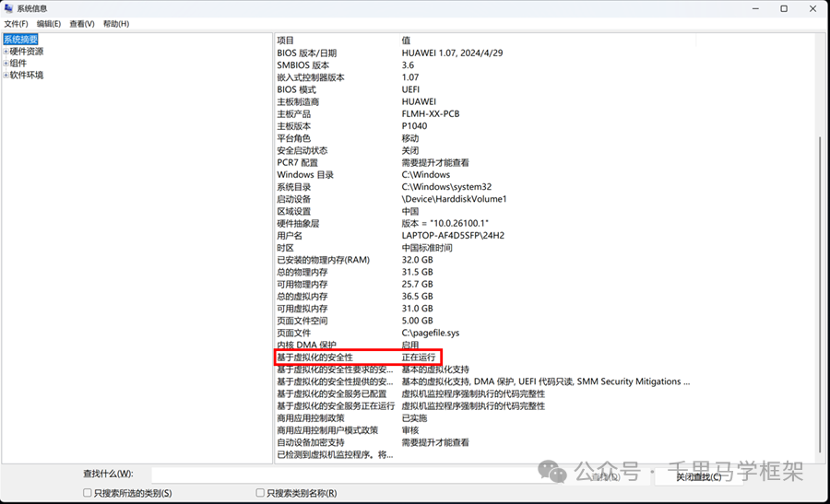Select the BIOS 版本/日期 row

pos(485,53)
